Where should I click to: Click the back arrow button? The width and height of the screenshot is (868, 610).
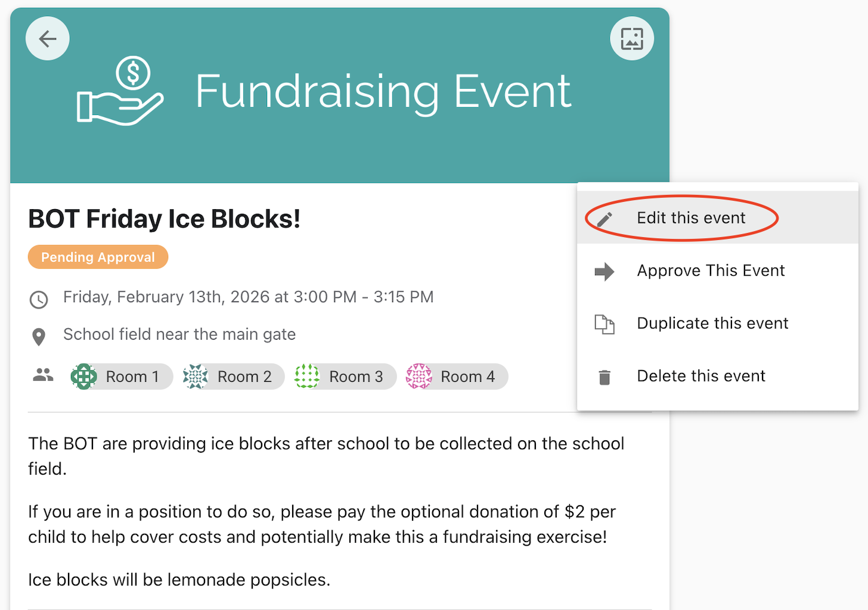pyautogui.click(x=48, y=39)
